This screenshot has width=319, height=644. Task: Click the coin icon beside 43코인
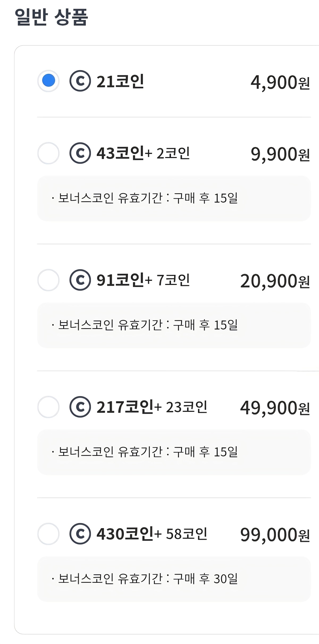(x=80, y=153)
